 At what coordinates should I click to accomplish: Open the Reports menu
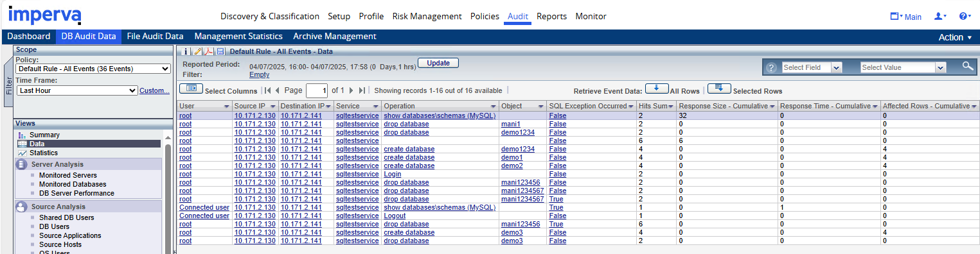tap(552, 17)
